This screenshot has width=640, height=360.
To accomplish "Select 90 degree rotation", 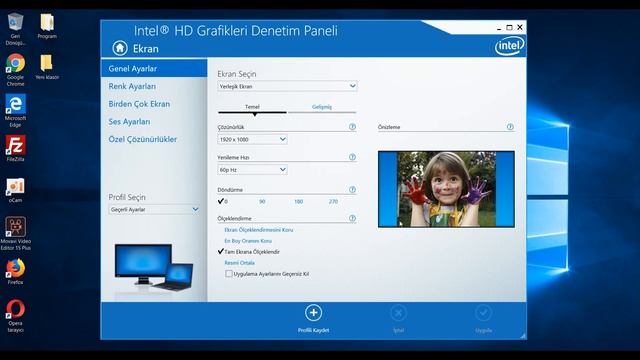I will (262, 202).
